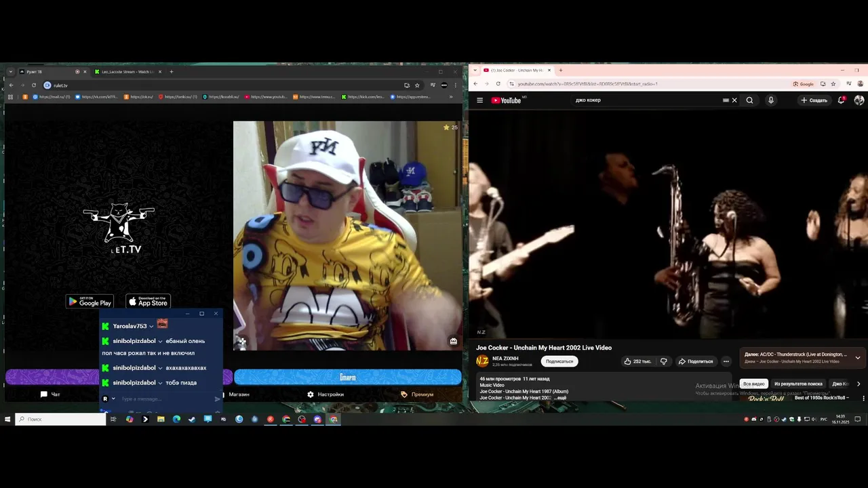Screen dimensions: 868x488
Task: Clear the YouTube search query with the X
Action: coord(734,100)
